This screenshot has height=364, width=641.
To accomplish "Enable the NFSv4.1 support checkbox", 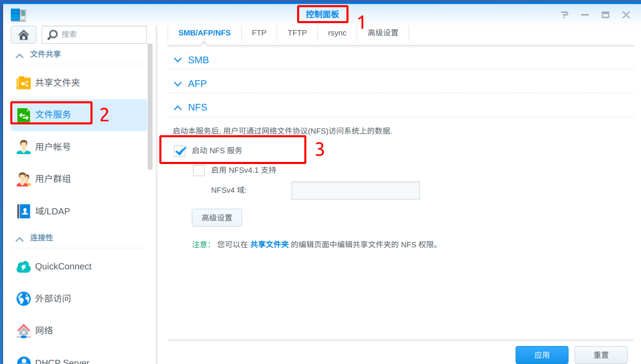I will pyautogui.click(x=199, y=170).
